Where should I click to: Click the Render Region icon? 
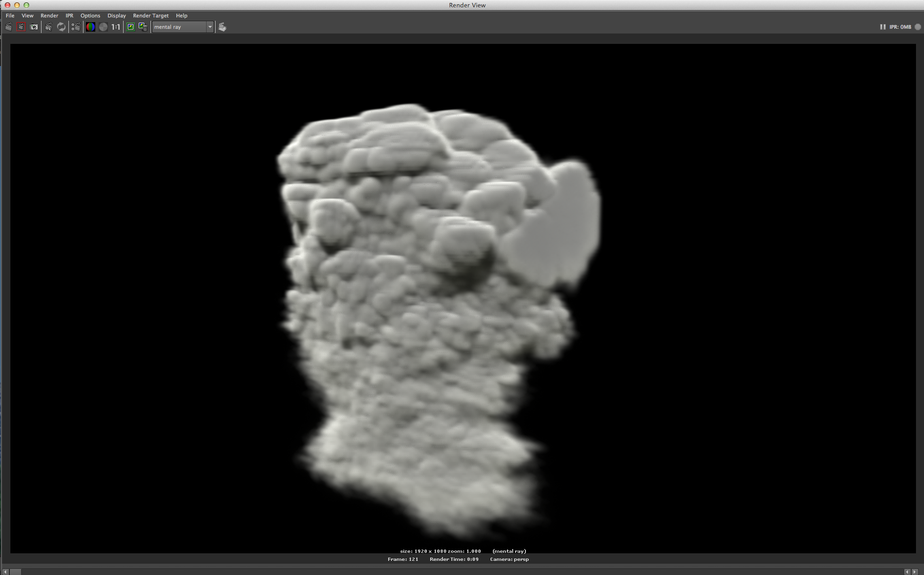tap(21, 27)
